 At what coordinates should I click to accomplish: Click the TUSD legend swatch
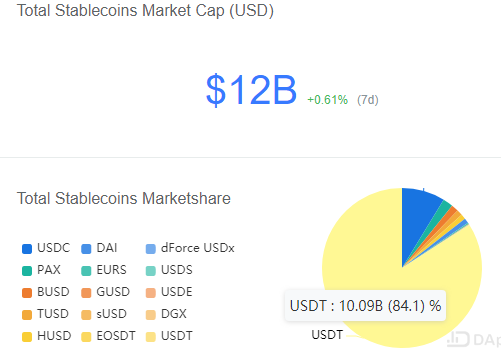point(27,315)
